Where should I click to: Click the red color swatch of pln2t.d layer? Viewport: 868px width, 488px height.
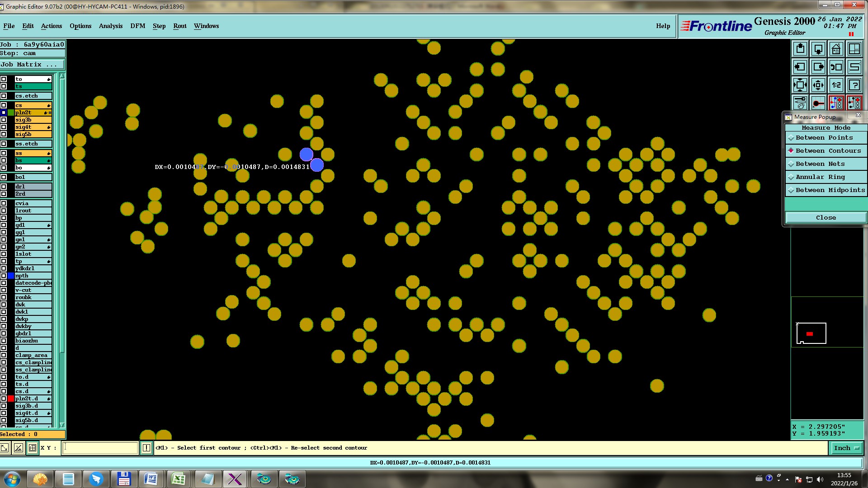pyautogui.click(x=11, y=399)
